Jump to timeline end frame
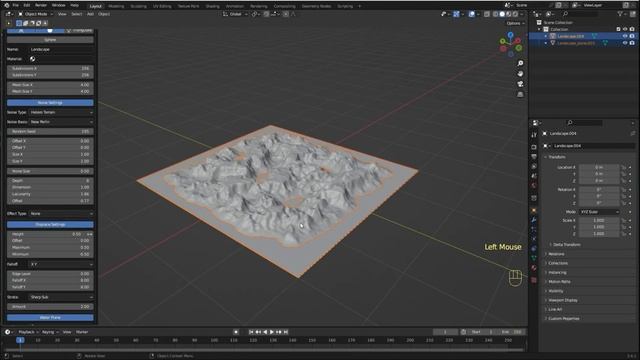Viewport: 640px width, 360px height. pos(286,332)
